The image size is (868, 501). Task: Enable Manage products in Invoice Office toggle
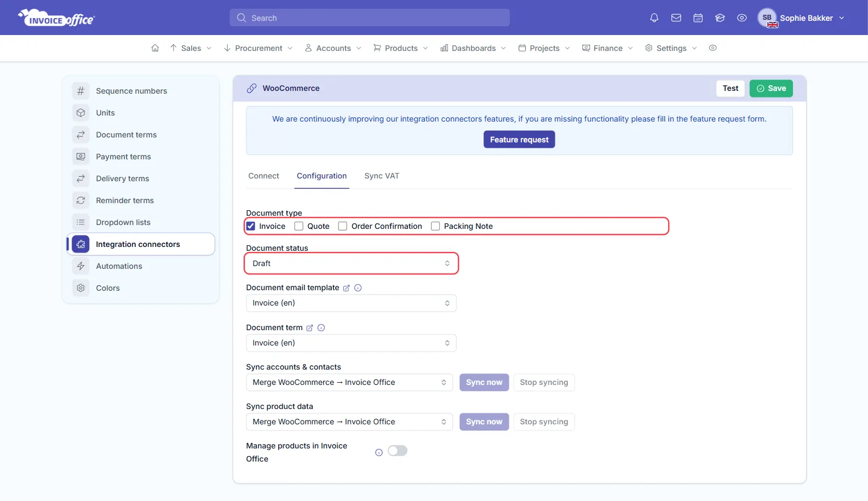click(x=398, y=451)
